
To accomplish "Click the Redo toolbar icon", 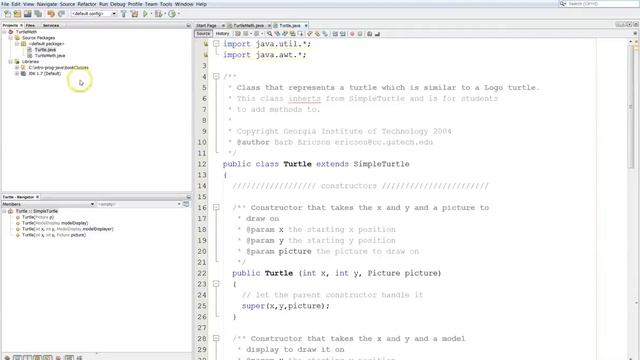I will (61, 14).
